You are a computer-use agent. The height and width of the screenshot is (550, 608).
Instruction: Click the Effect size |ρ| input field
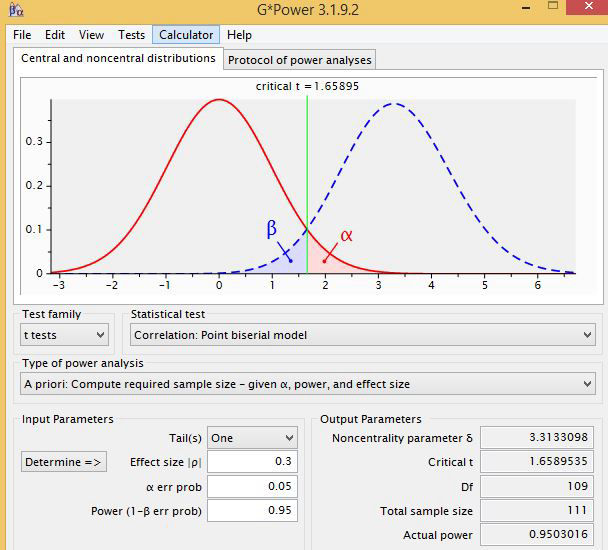(x=252, y=462)
